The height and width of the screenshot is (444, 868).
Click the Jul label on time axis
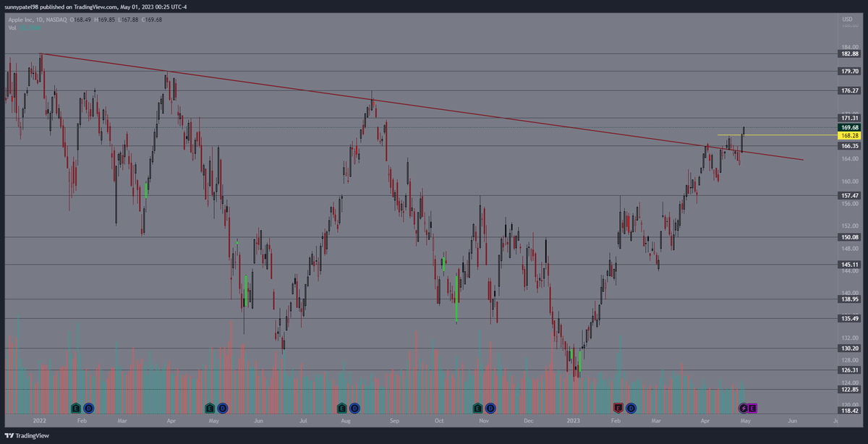click(304, 420)
